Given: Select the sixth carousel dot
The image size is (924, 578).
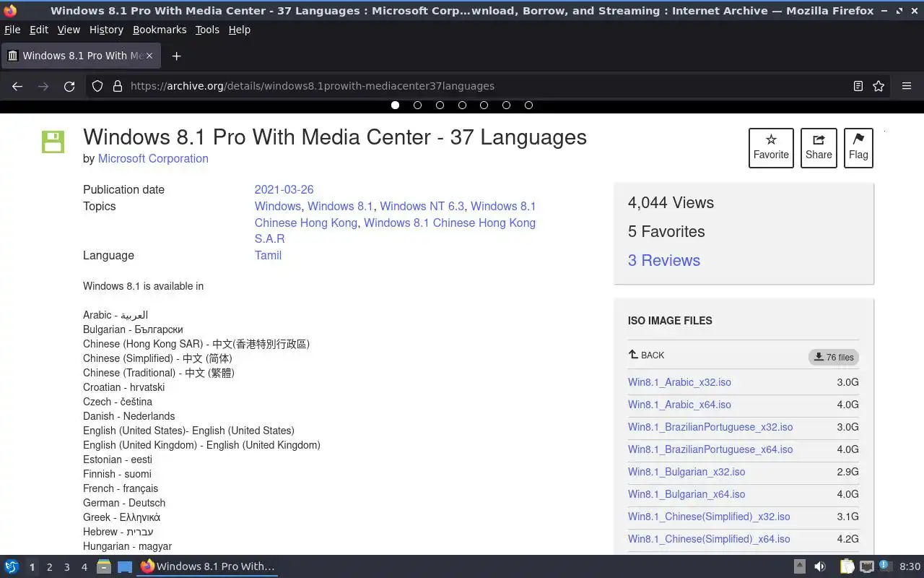Looking at the screenshot, I should tap(506, 105).
